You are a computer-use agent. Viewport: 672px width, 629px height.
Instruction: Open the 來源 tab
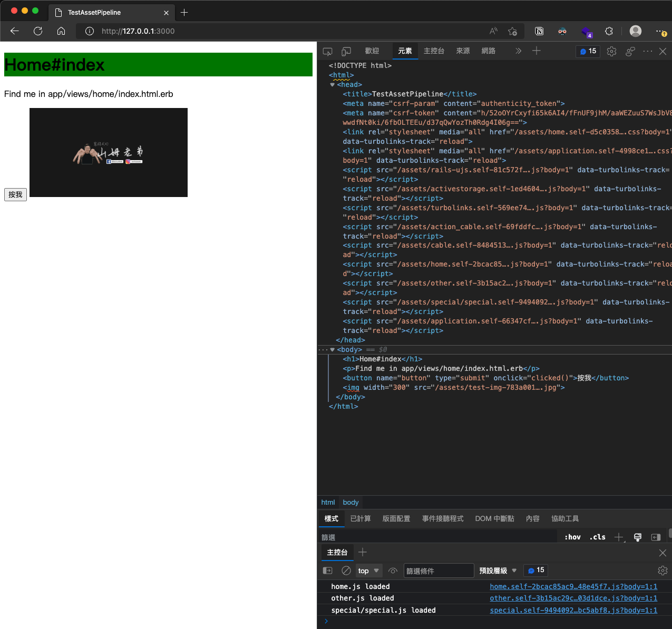tap(463, 51)
